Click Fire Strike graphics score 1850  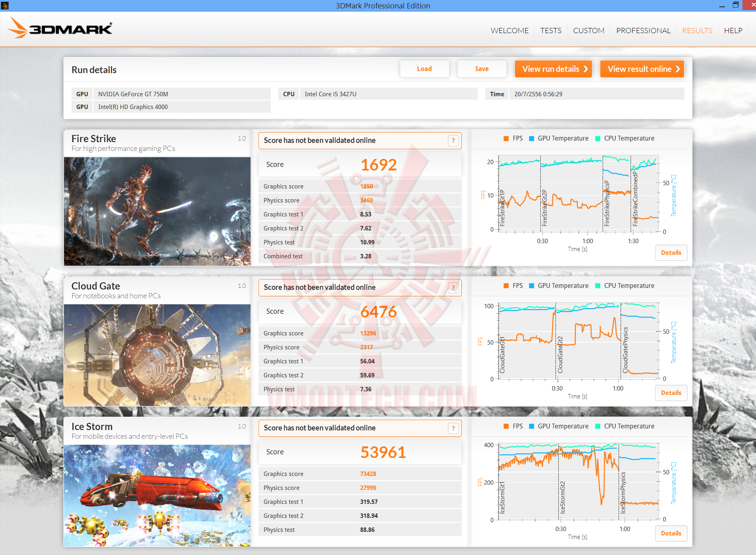point(367,186)
